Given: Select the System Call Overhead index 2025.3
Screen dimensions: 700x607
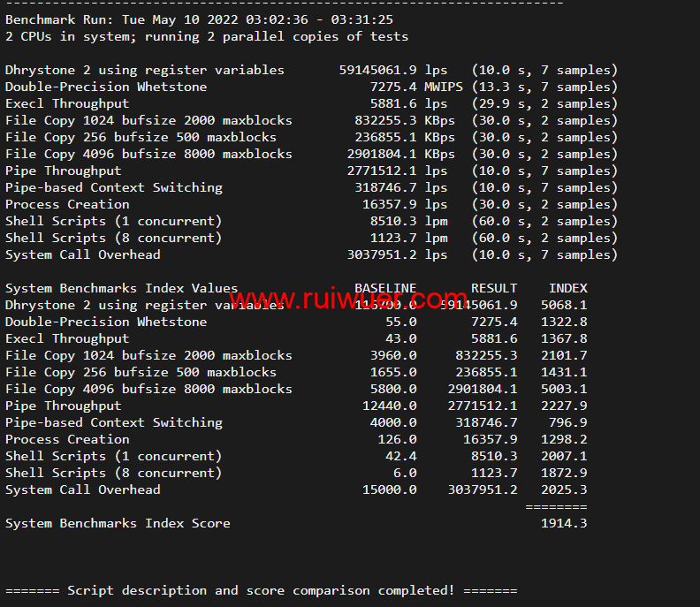Looking at the screenshot, I should (564, 489).
